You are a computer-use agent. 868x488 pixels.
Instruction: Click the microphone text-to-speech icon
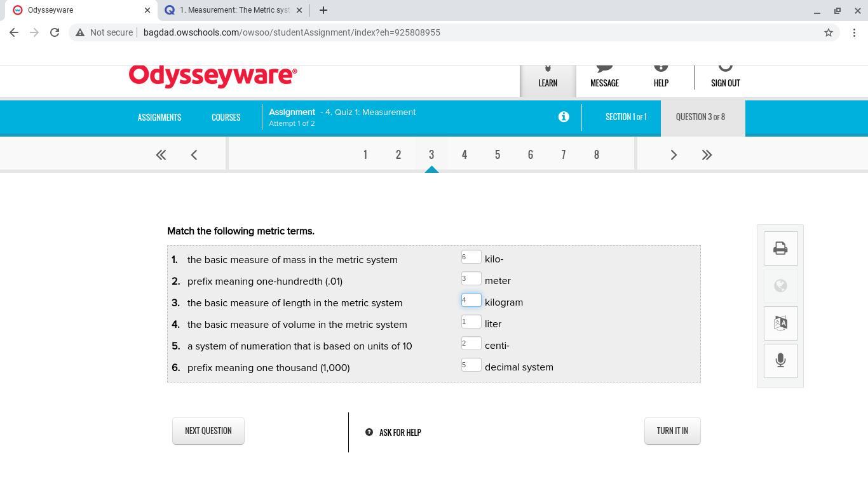[x=780, y=361]
